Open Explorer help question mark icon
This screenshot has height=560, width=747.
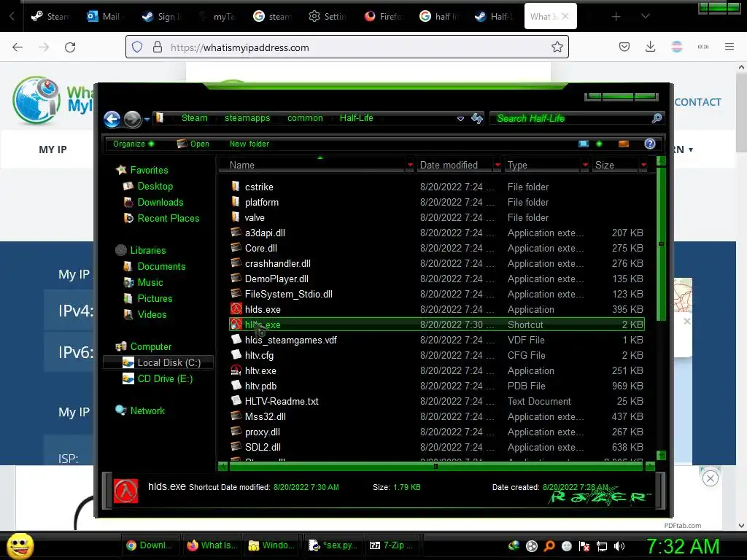pos(649,144)
